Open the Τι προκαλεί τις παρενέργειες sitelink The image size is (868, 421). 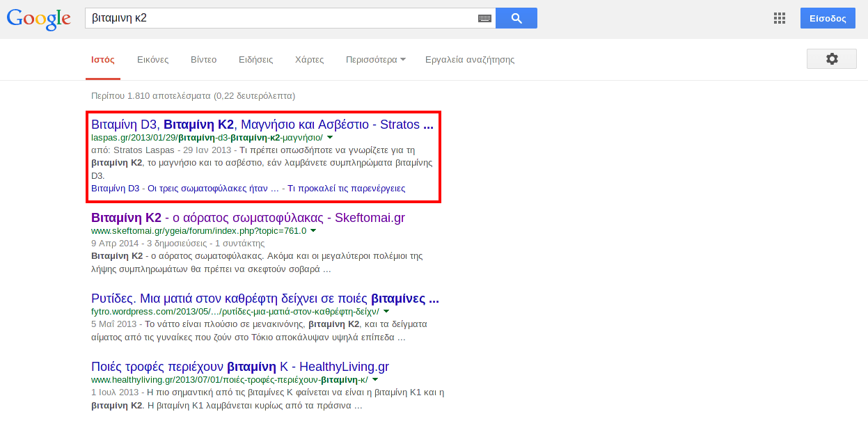pos(347,189)
